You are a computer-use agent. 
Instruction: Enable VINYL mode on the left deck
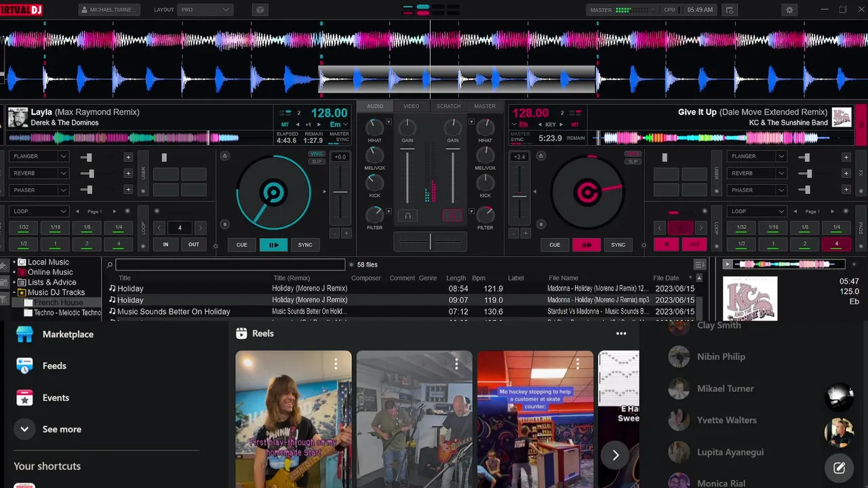(317, 154)
